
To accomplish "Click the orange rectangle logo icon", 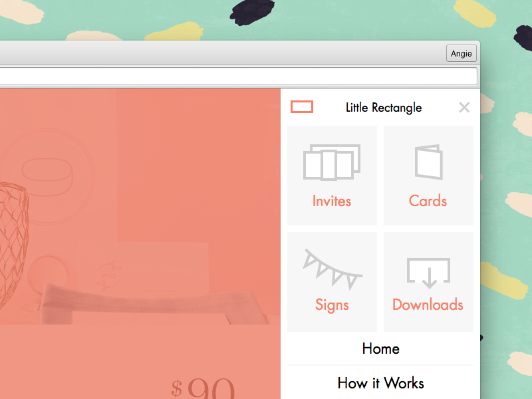I will [x=302, y=107].
